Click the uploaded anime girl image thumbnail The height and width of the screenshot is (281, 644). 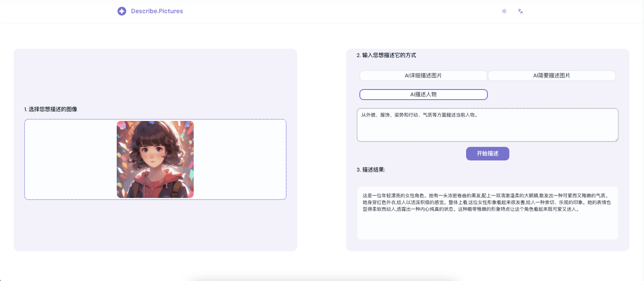155,159
